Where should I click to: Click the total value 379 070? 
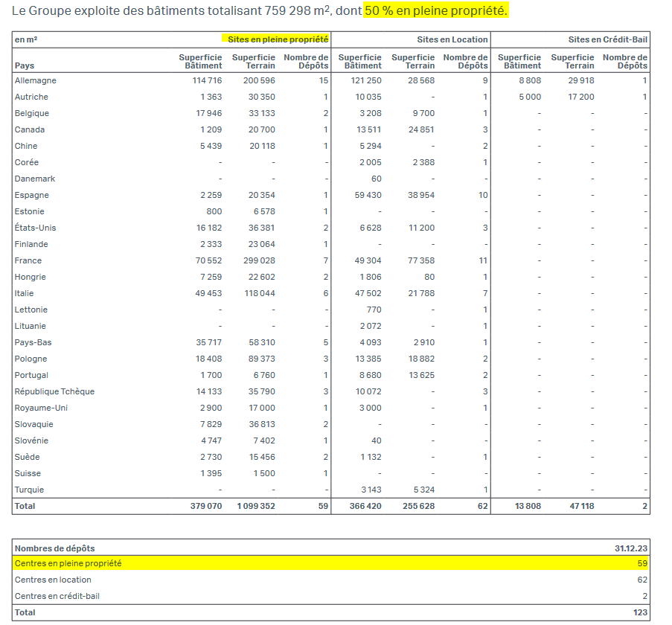(x=206, y=506)
